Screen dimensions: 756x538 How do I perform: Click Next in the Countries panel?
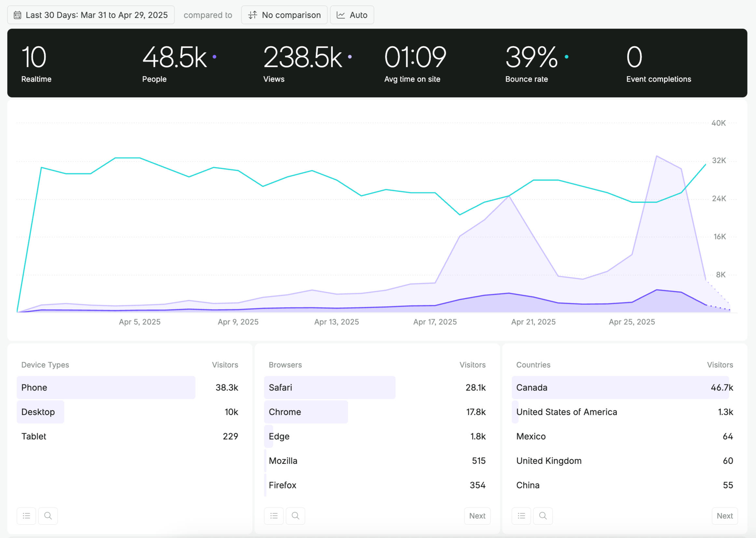click(724, 516)
